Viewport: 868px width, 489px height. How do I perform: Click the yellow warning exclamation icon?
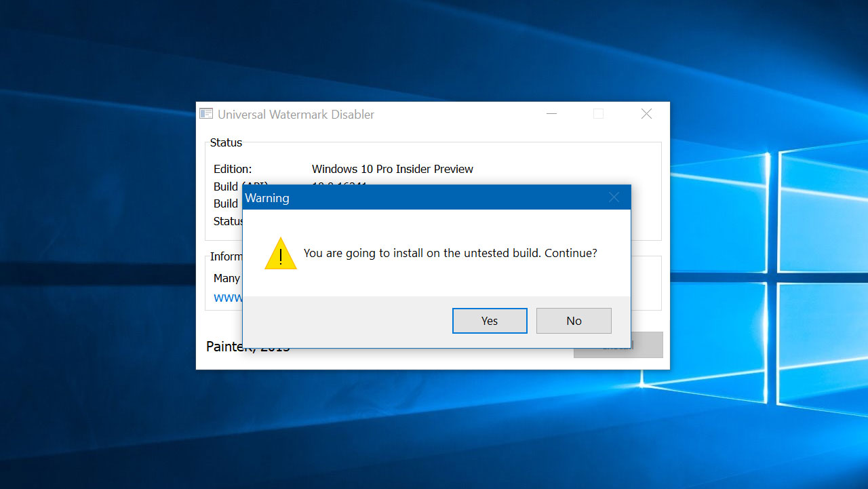pos(280,254)
